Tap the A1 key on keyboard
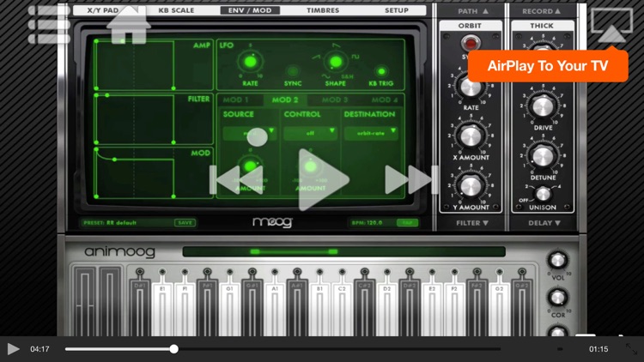 [x=275, y=308]
